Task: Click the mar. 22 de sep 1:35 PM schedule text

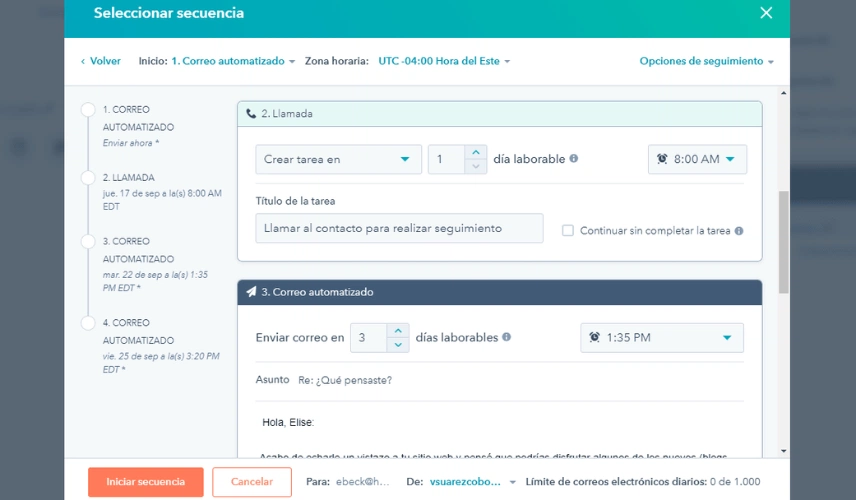Action: (156, 281)
